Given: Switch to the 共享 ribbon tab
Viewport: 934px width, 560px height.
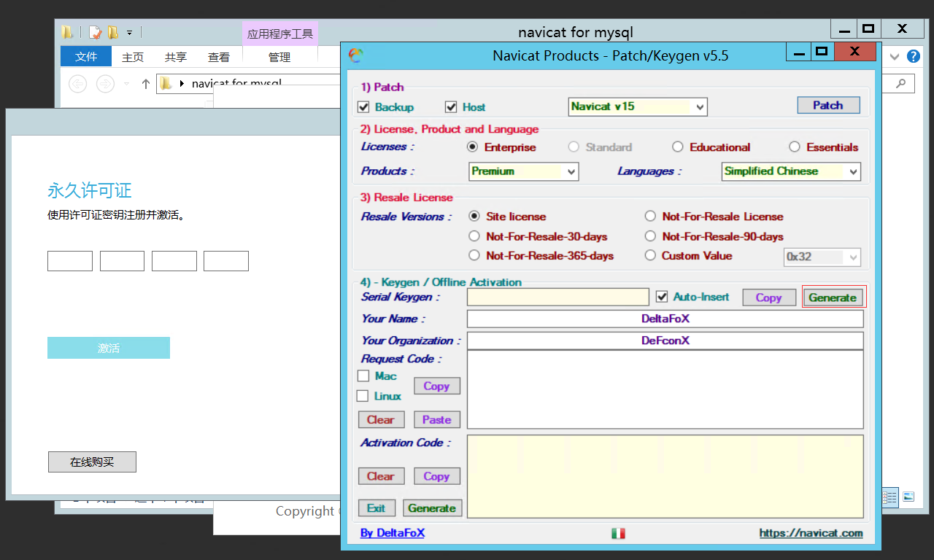Looking at the screenshot, I should 176,57.
